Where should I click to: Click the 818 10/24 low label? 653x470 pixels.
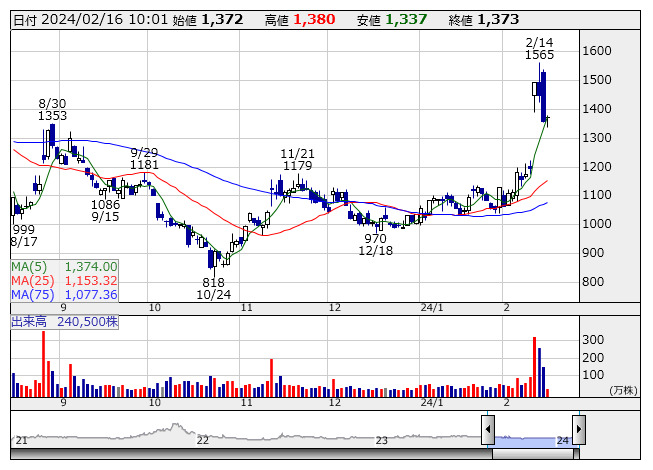214,288
